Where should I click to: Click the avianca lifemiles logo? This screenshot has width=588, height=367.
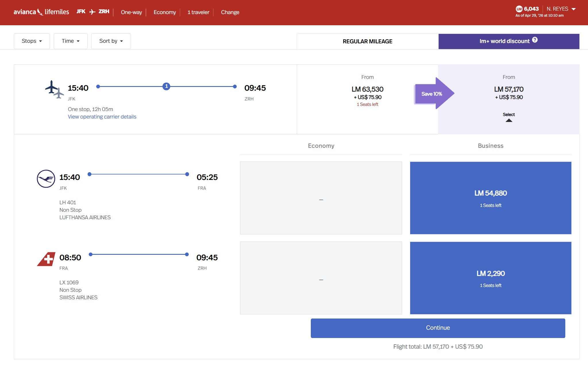point(41,12)
